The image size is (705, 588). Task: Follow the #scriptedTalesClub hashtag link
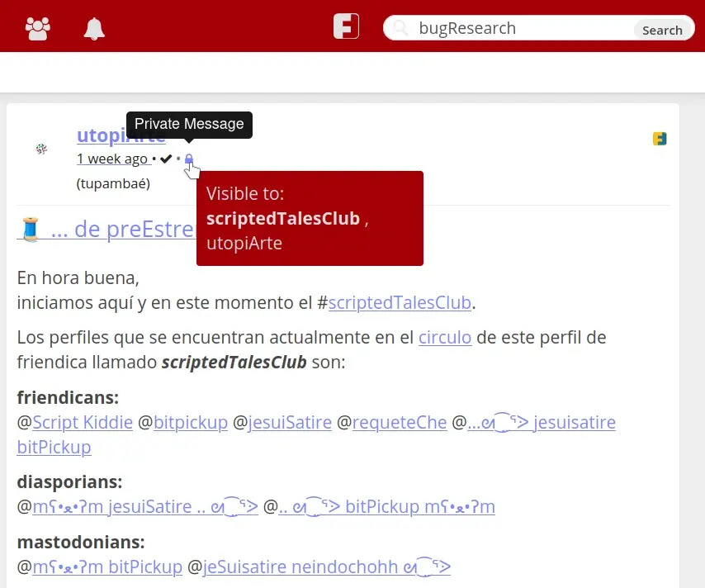pos(400,302)
